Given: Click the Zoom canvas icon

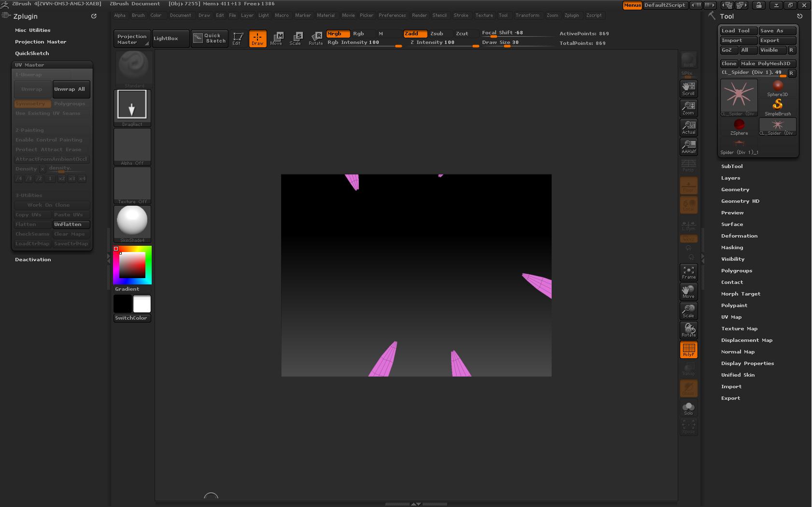Looking at the screenshot, I should [x=689, y=108].
